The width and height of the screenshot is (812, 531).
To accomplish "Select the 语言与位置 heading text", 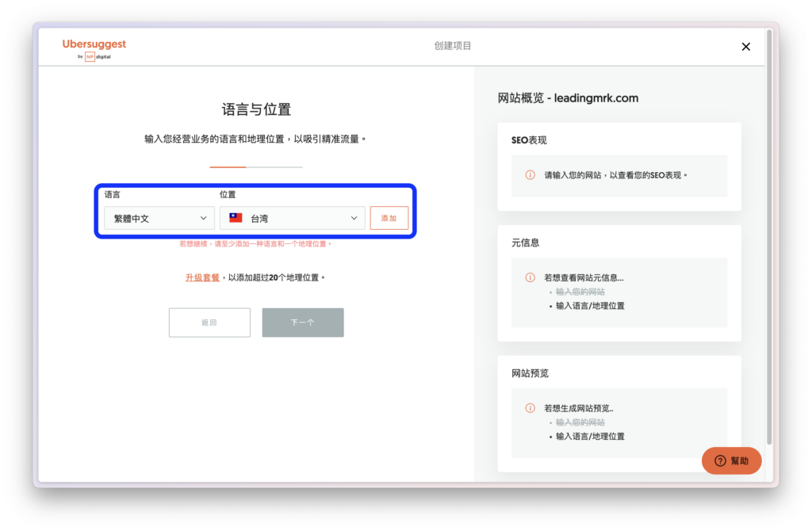I will coord(256,109).
